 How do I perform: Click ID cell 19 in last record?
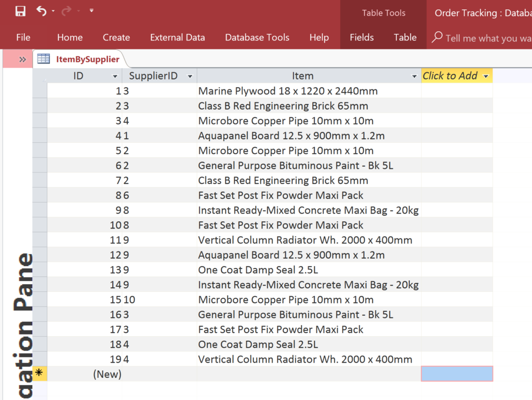pyautogui.click(x=85, y=359)
